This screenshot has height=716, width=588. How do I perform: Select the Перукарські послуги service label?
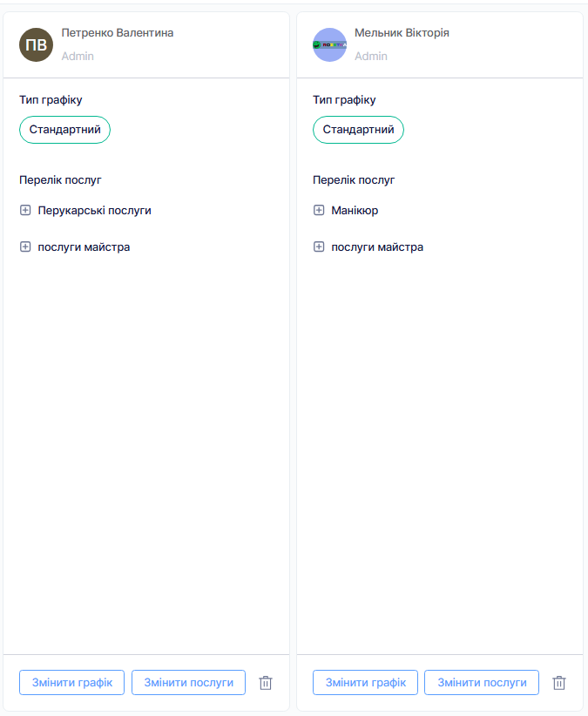click(x=94, y=210)
